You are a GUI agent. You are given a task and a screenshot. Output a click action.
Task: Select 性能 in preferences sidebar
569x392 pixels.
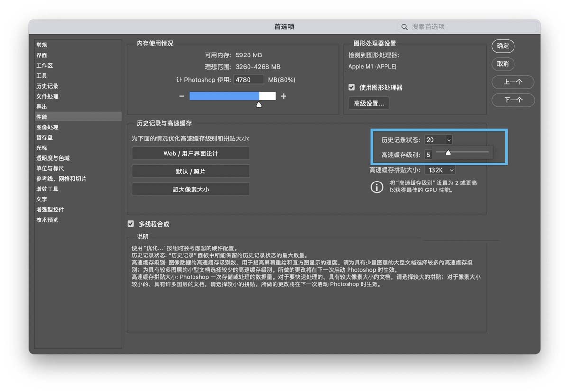coord(78,117)
